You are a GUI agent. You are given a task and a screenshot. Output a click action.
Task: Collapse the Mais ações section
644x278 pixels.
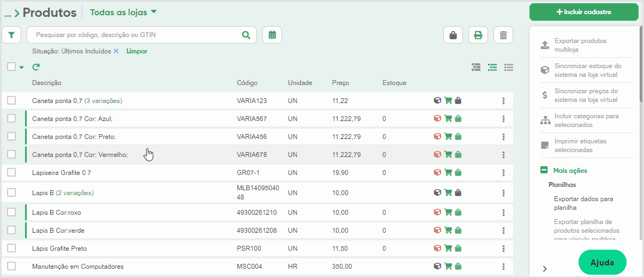544,170
